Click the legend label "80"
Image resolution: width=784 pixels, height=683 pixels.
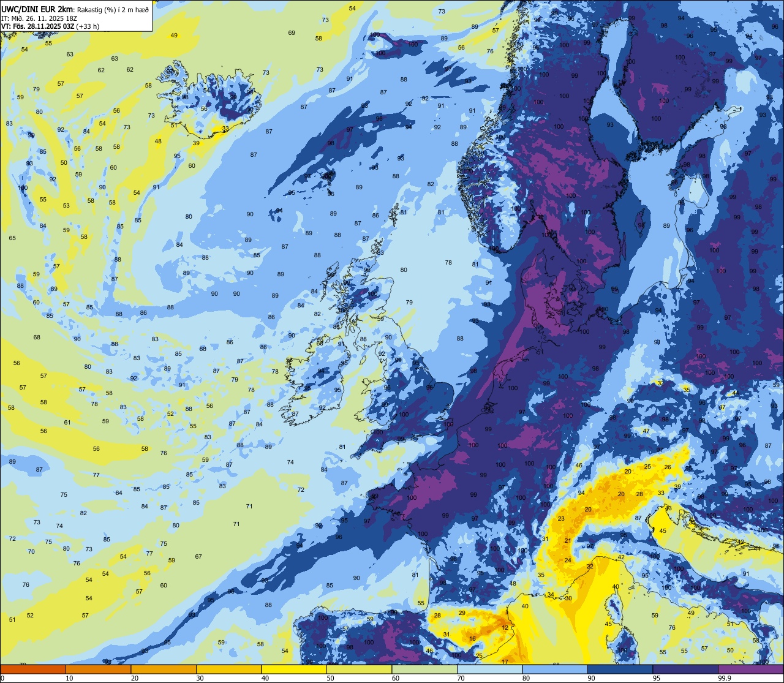pos(526,678)
